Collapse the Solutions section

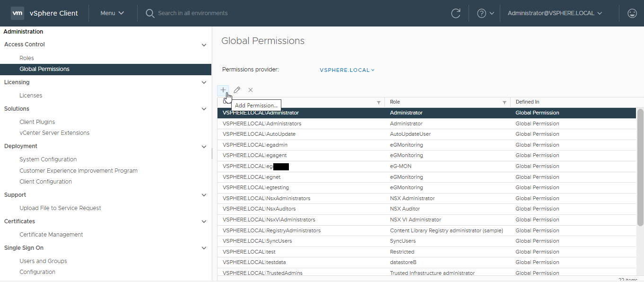(x=204, y=109)
